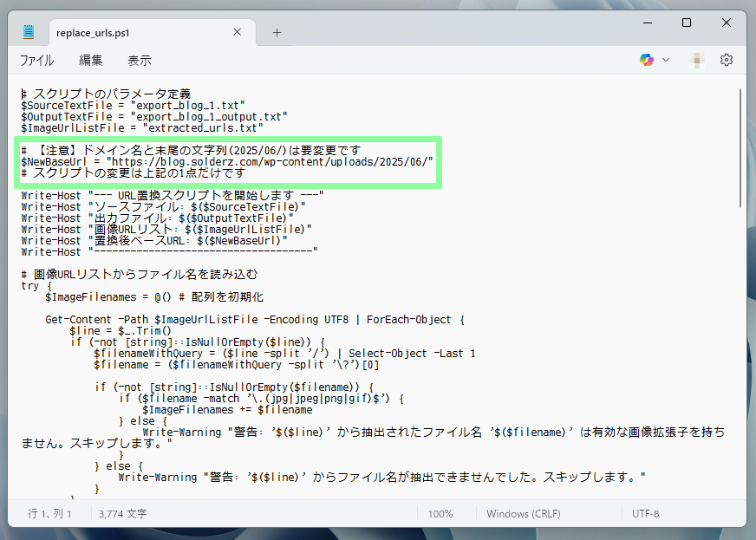Click the vertical scrollbar thumb

(x=740, y=147)
